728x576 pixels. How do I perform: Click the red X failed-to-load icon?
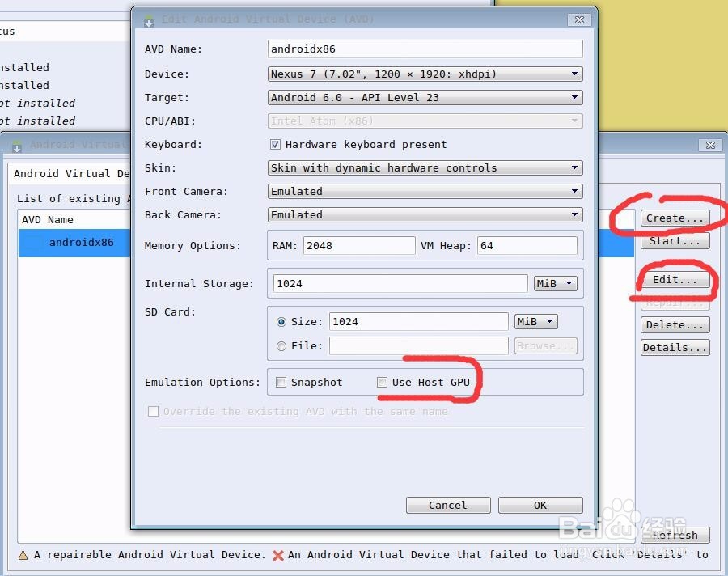(x=278, y=555)
